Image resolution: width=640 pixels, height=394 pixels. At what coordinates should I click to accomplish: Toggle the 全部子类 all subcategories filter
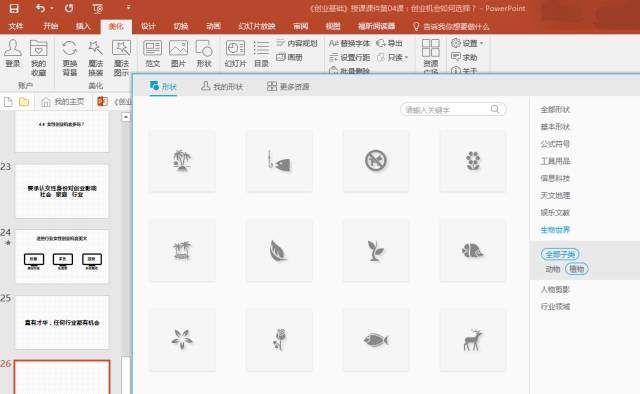[560, 254]
